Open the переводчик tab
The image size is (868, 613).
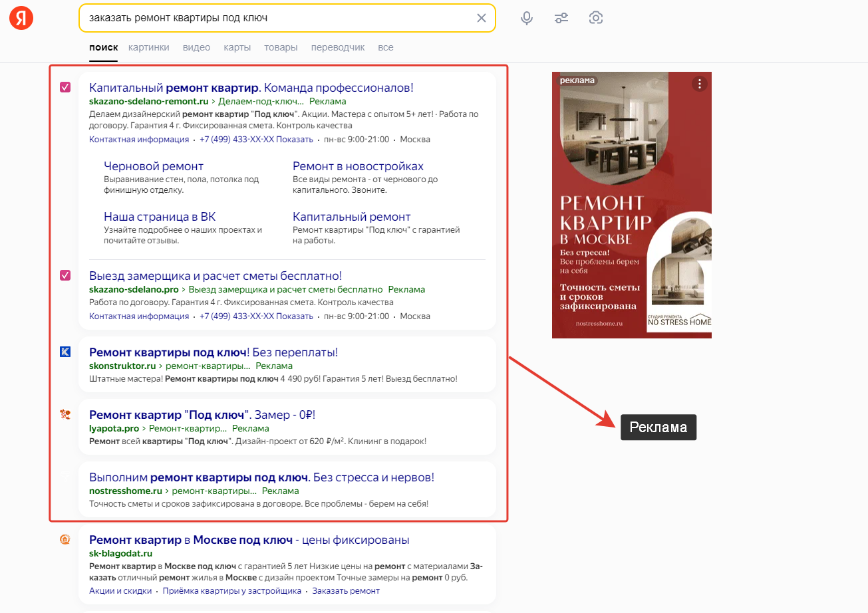click(x=338, y=47)
